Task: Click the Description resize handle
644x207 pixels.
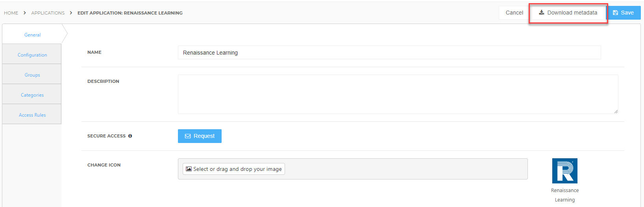Action: pos(616,112)
